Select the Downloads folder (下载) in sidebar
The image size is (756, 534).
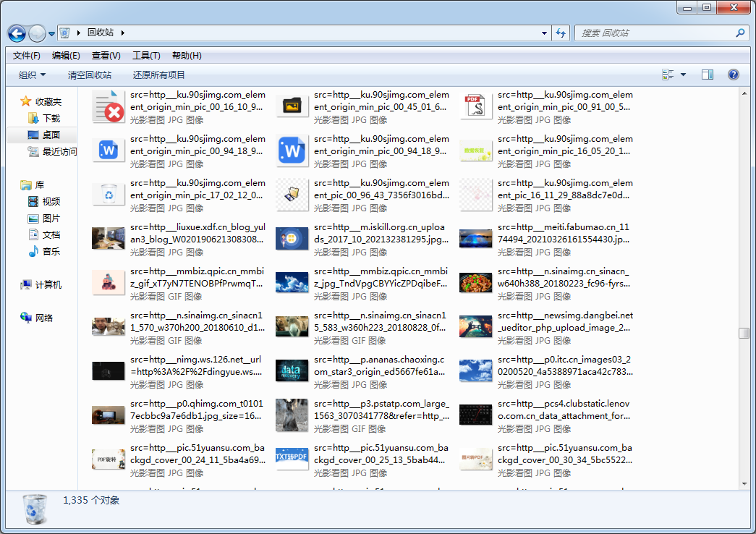(x=51, y=118)
